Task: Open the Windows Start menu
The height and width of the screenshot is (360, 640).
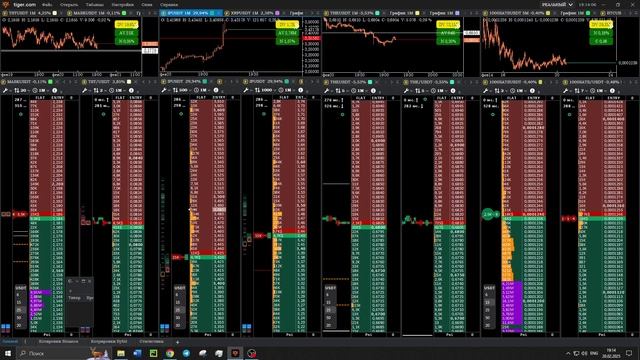Action: click(8, 353)
